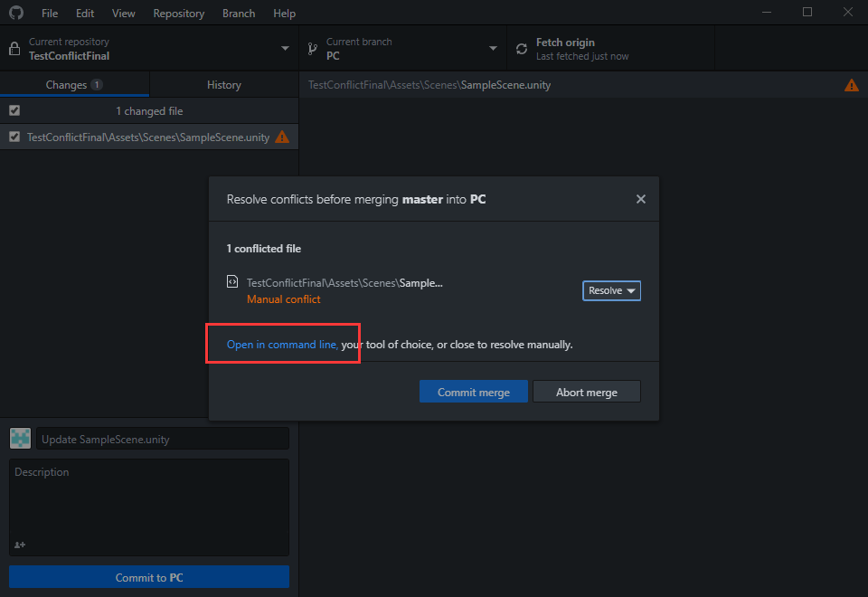Open the Repository menu
The image size is (868, 597).
point(178,14)
